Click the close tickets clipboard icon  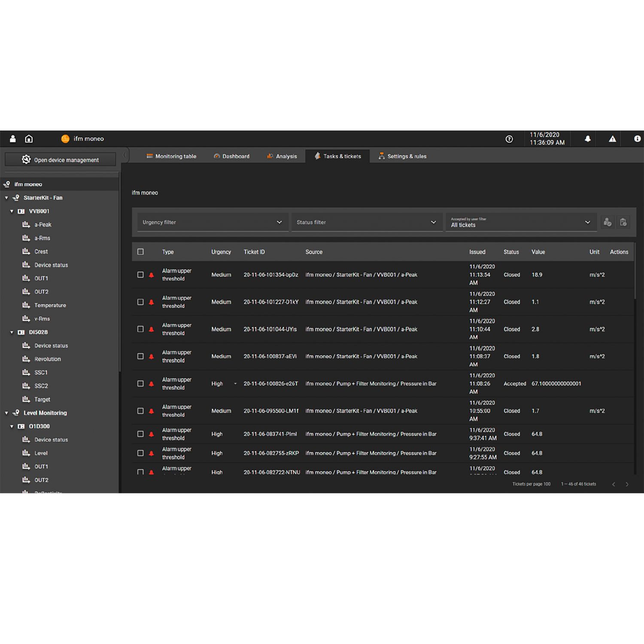[x=623, y=222]
